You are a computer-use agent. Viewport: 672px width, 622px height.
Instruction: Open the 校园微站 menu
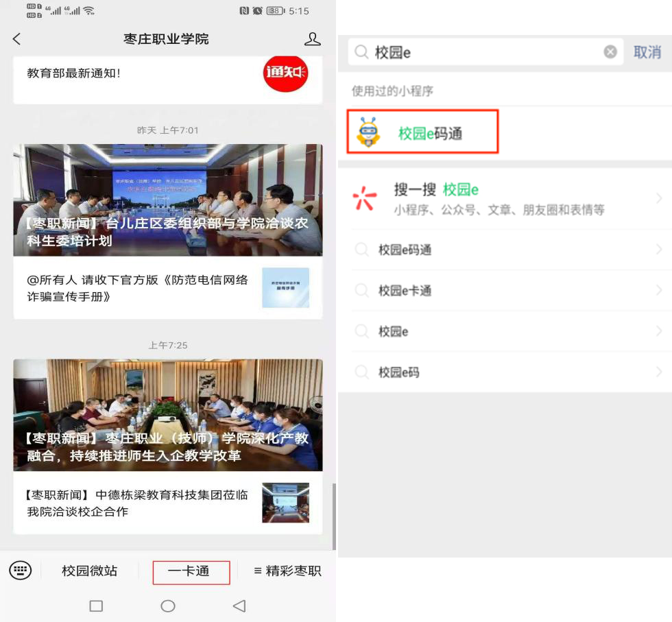[x=90, y=571]
